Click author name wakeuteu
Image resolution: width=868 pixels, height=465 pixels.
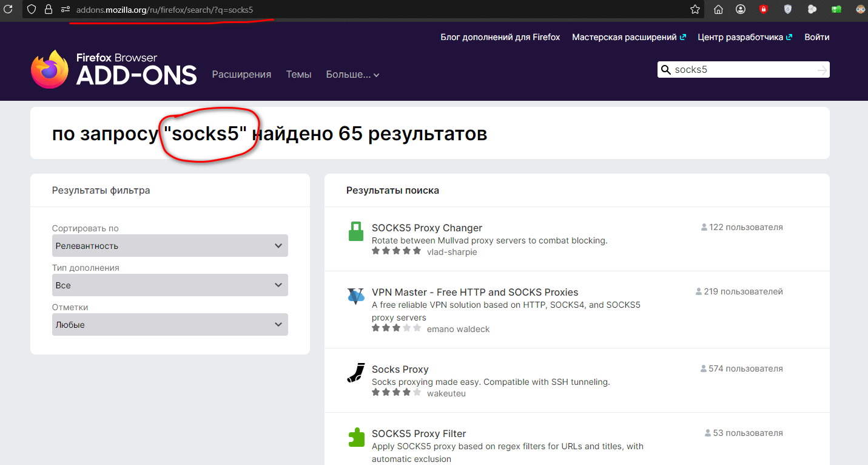pos(446,393)
